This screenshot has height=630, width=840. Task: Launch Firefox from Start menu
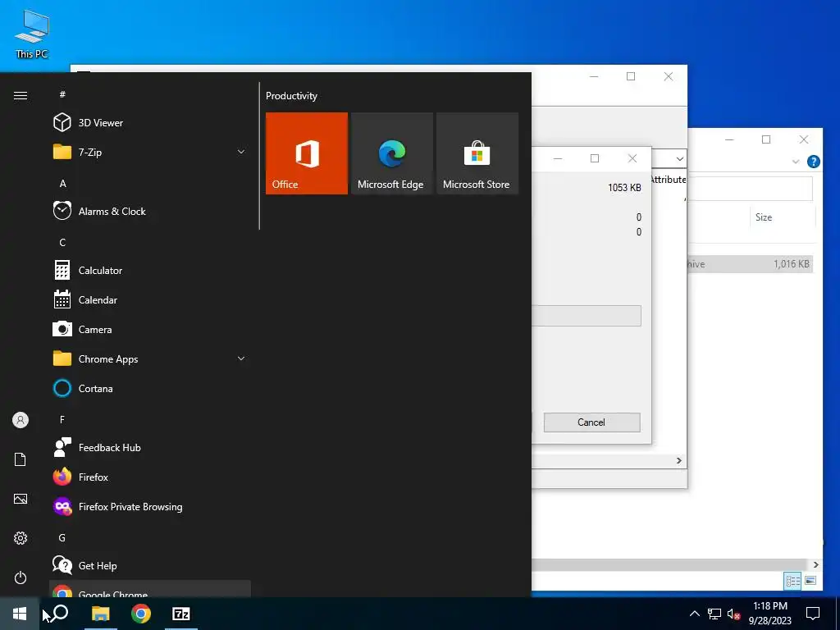(150, 477)
